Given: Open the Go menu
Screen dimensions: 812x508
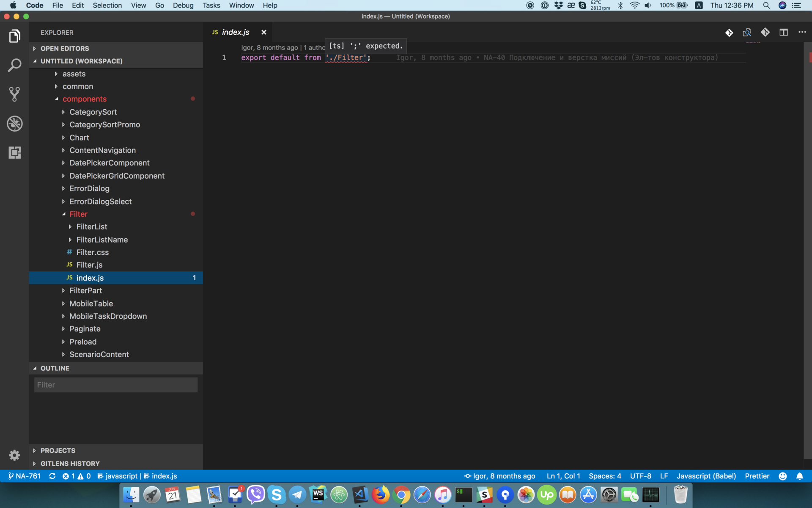Looking at the screenshot, I should (x=159, y=6).
